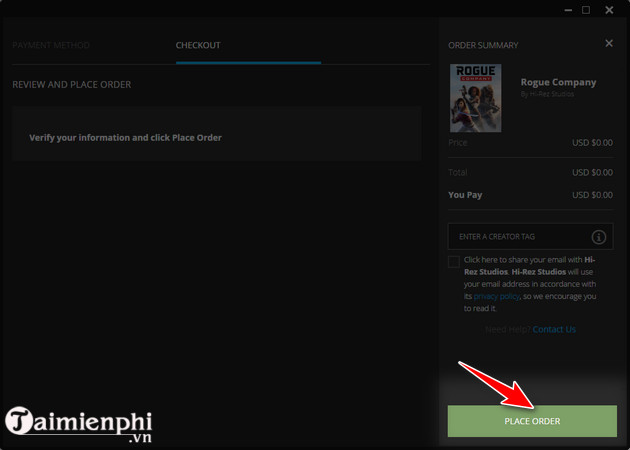Close the Order Summary panel
Viewport: 630px width, 450px height.
click(x=609, y=43)
